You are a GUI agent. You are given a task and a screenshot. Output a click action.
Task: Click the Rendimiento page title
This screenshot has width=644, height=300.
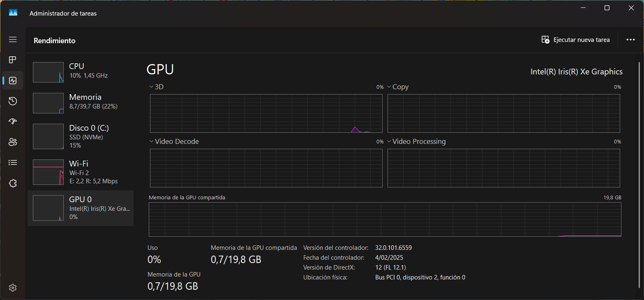pyautogui.click(x=55, y=40)
